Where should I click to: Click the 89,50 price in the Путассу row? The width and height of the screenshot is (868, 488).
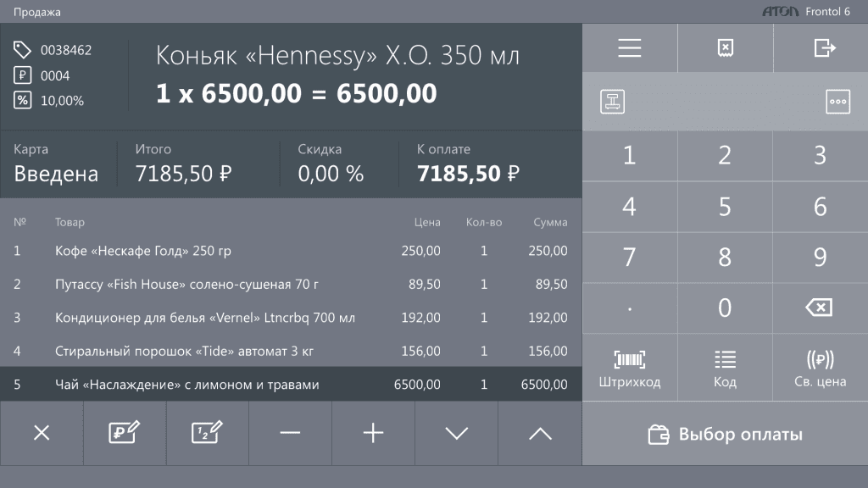(x=425, y=285)
